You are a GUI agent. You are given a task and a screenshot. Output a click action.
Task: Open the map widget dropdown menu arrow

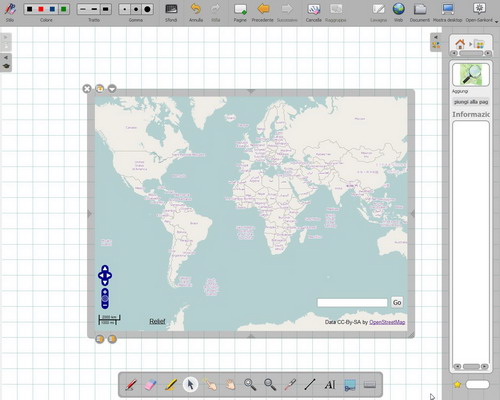pos(112,89)
